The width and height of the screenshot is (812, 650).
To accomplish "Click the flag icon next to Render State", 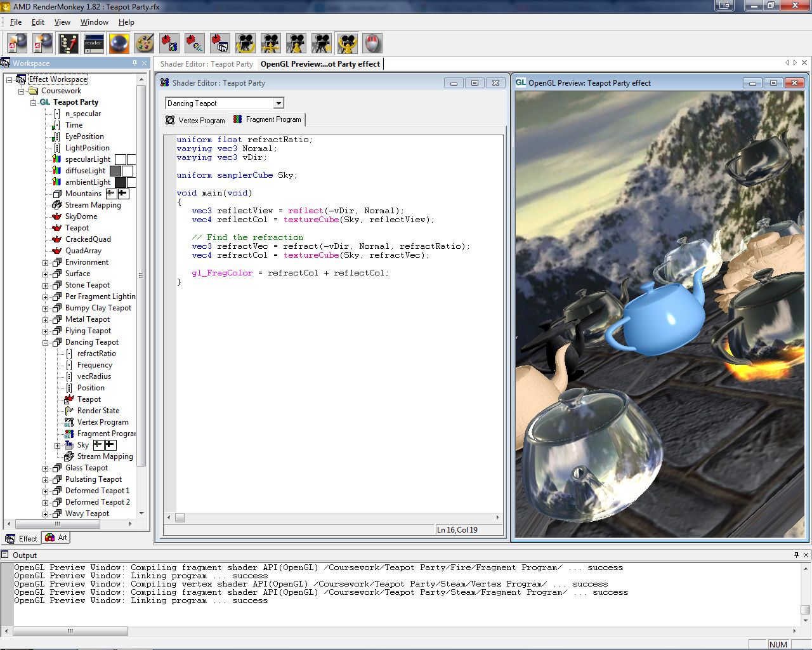I will [x=69, y=411].
